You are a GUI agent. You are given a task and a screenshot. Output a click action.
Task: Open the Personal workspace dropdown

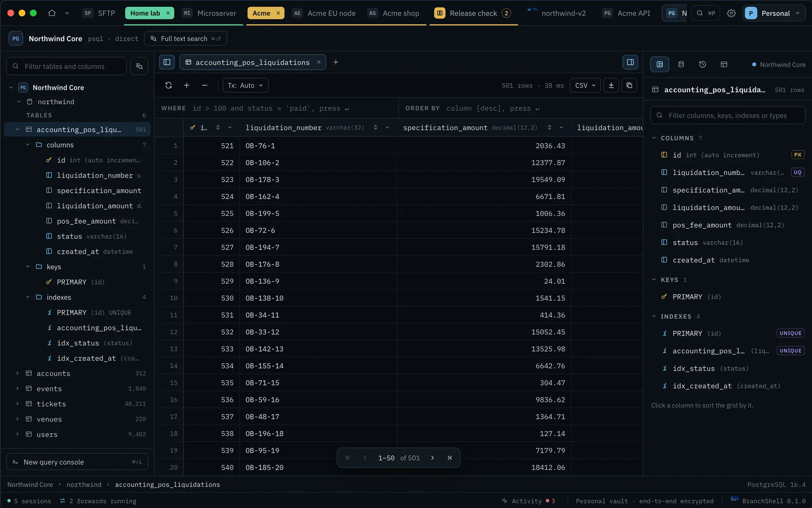click(774, 13)
